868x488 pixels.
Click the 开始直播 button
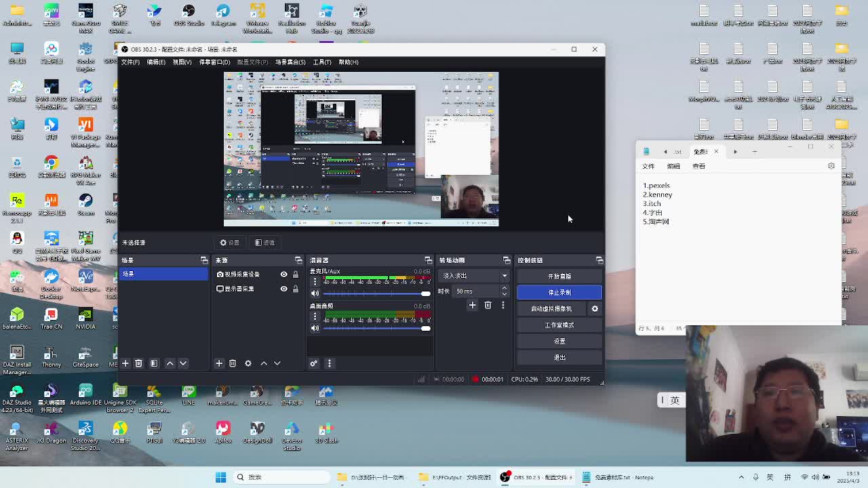coord(559,276)
